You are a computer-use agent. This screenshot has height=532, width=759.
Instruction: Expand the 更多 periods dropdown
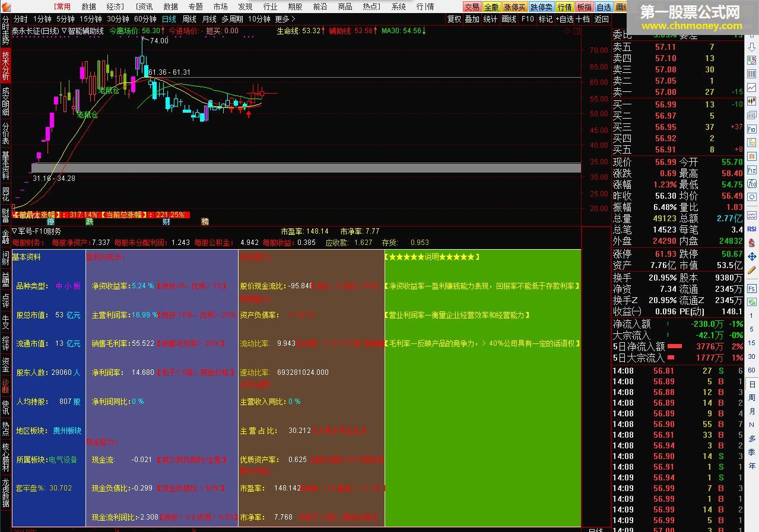[x=285, y=19]
